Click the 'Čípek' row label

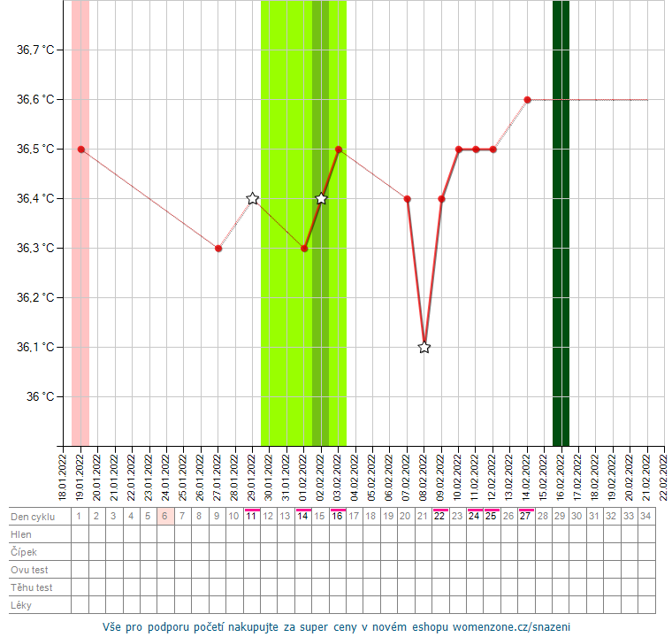tap(24, 552)
